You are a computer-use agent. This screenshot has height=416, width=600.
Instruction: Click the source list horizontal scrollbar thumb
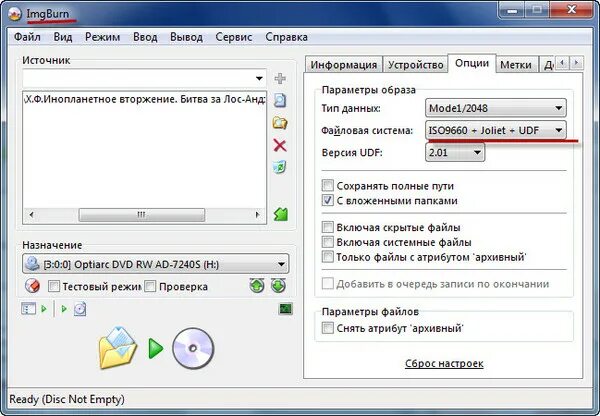tap(142, 215)
